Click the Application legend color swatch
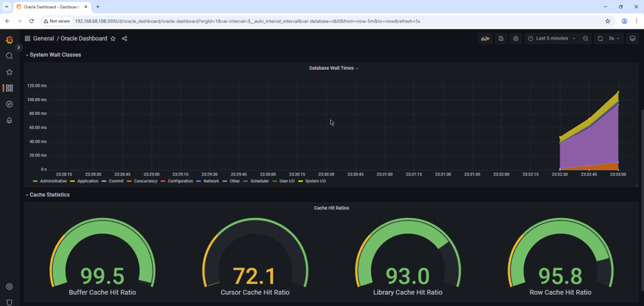 (72, 181)
